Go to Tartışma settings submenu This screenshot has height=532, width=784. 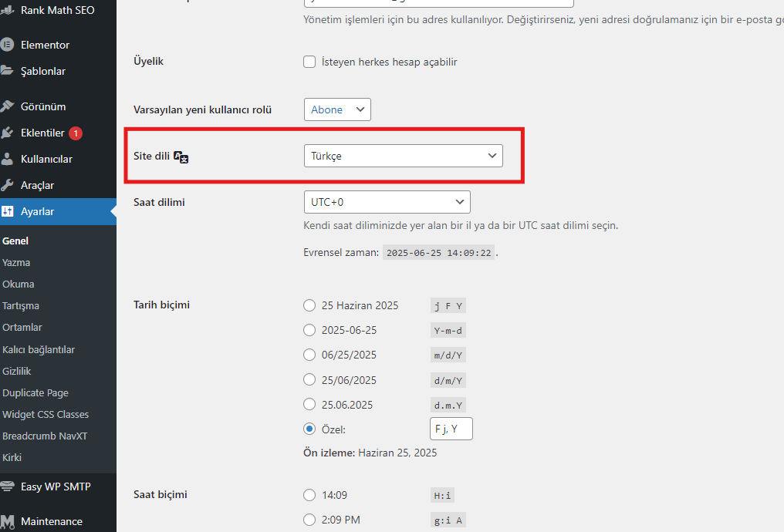(x=21, y=306)
